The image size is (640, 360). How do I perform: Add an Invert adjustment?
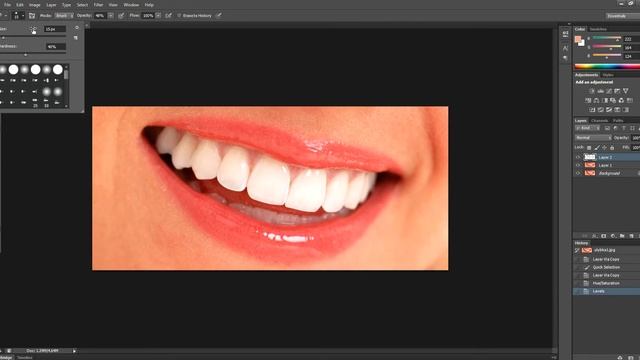[592, 110]
